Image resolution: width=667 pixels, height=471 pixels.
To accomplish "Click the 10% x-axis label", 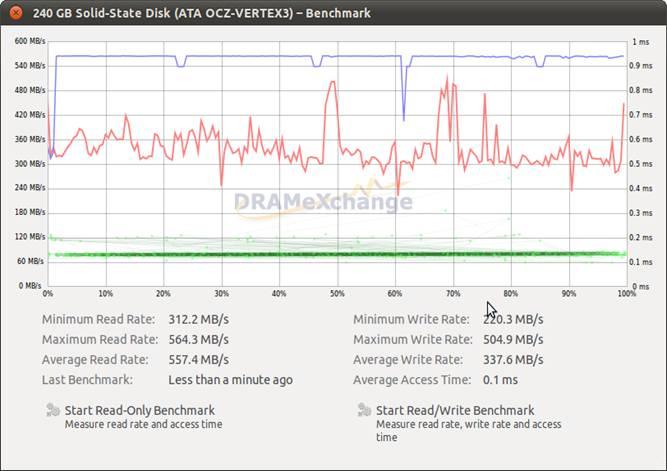I will pos(105,294).
